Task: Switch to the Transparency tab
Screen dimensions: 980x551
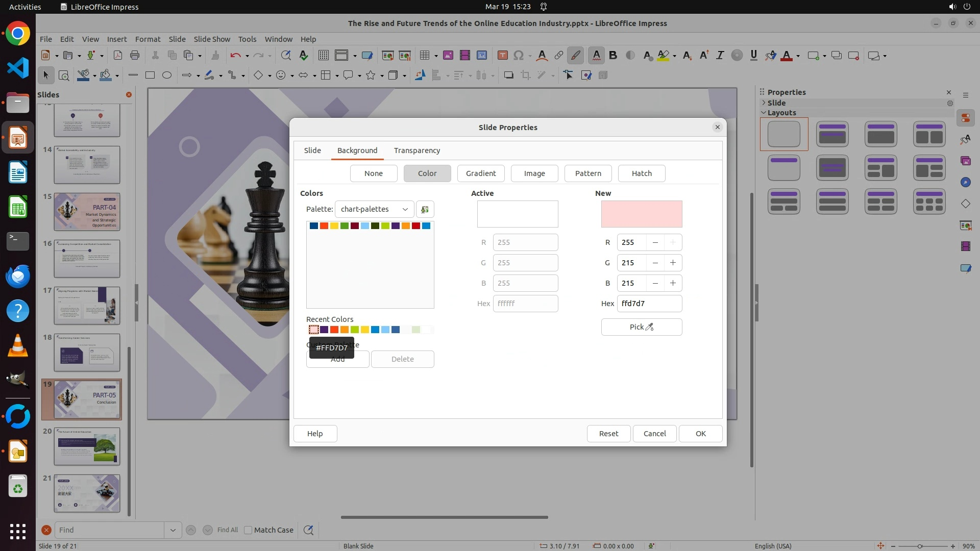Action: [x=416, y=151]
